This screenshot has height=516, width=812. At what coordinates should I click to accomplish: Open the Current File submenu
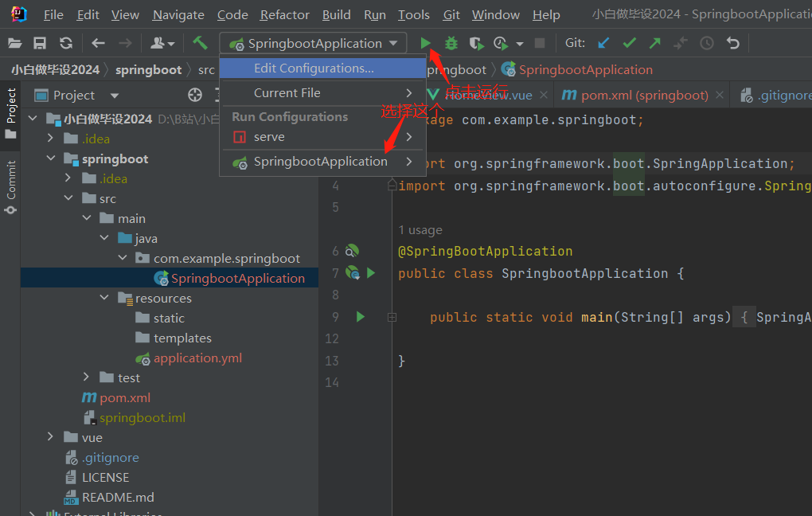[322, 92]
